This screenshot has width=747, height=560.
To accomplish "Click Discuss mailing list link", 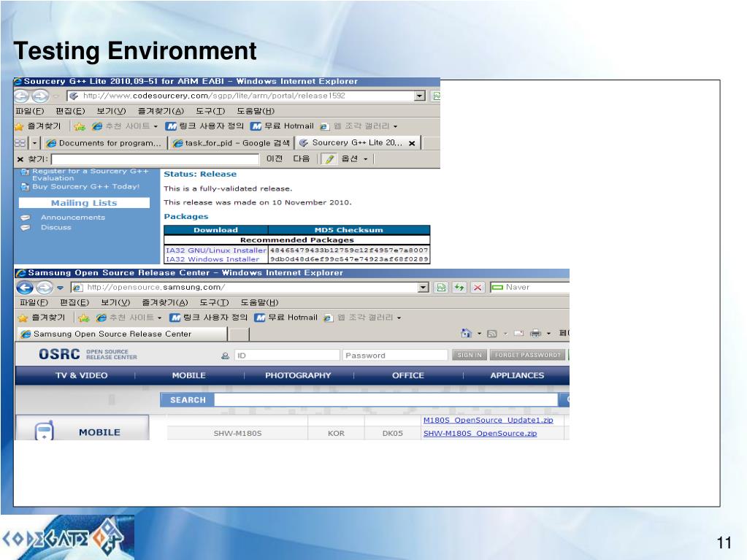I will [55, 227].
